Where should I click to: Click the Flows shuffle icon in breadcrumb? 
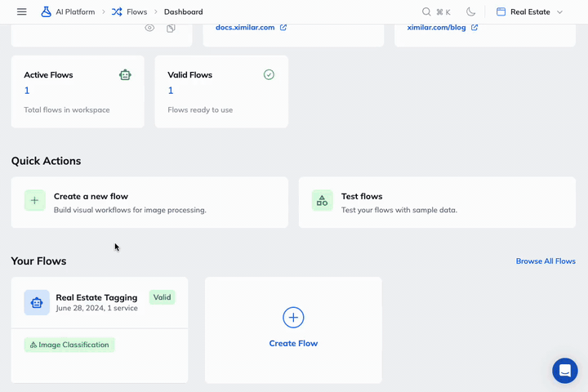point(118,12)
